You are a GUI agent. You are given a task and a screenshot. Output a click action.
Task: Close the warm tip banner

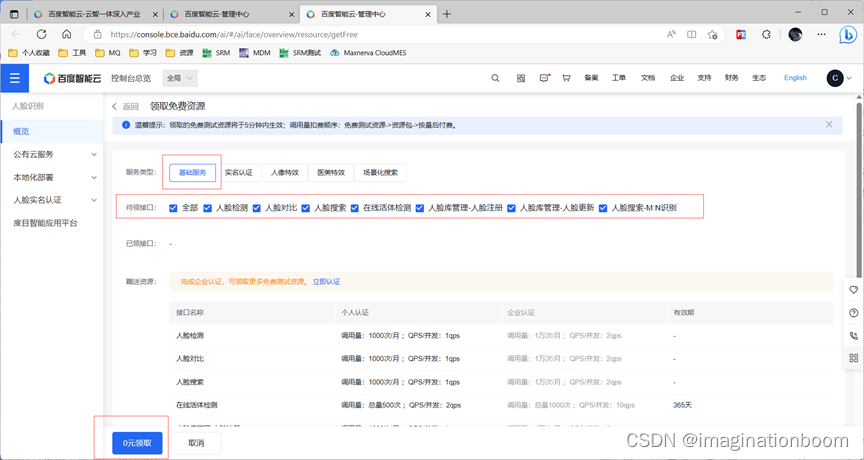point(829,125)
